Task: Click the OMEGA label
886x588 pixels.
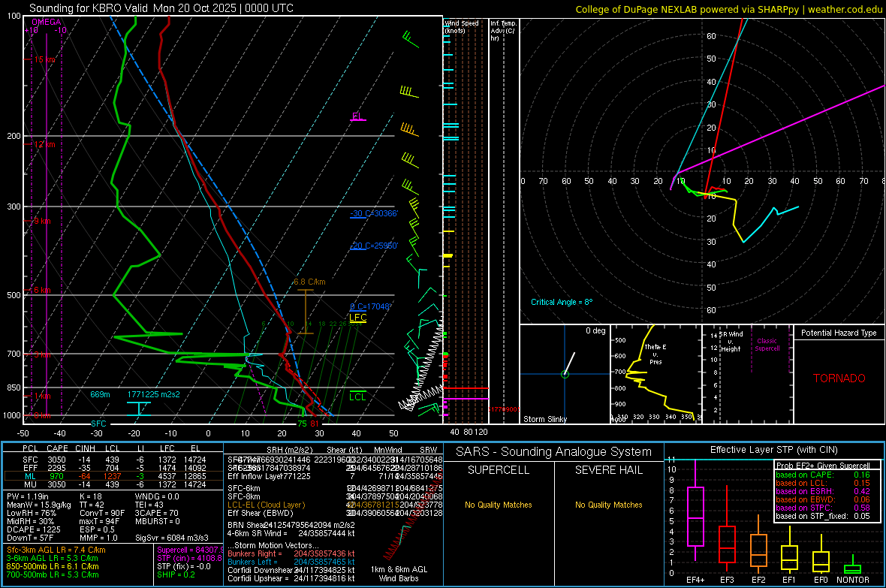Action: (x=47, y=22)
